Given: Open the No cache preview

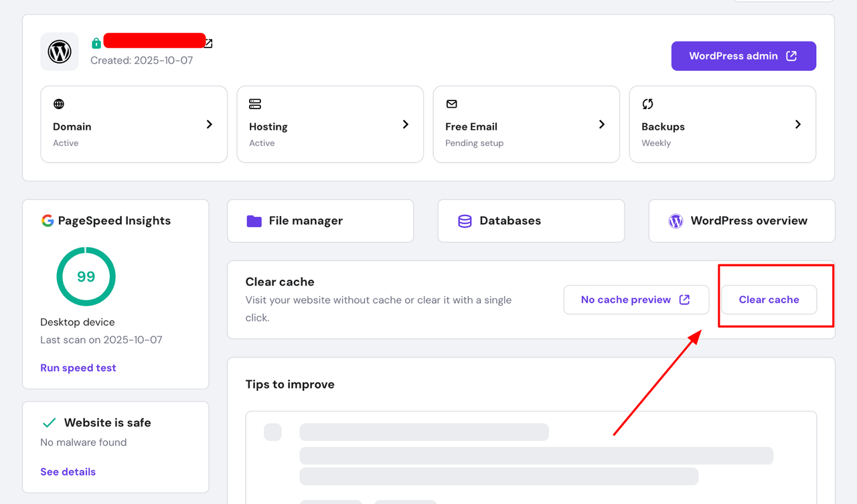Looking at the screenshot, I should pos(635,300).
